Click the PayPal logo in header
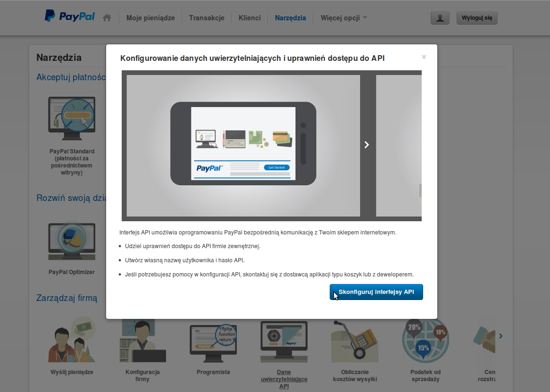 pyautogui.click(x=70, y=16)
